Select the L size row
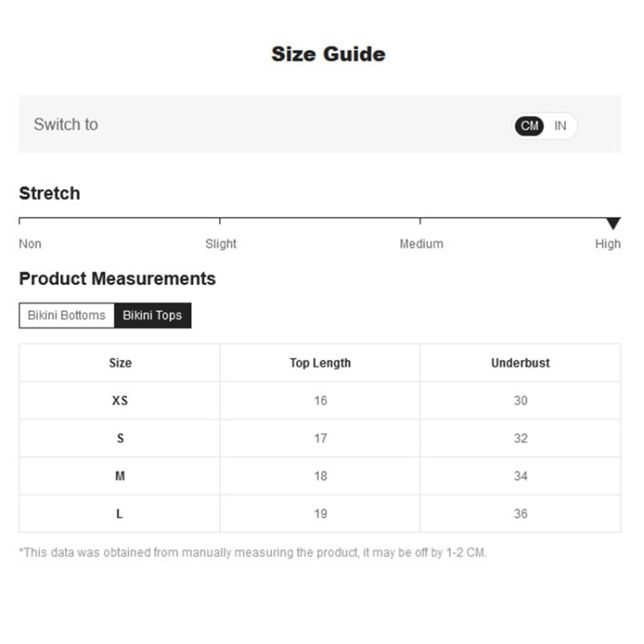The image size is (644, 644). click(x=120, y=514)
